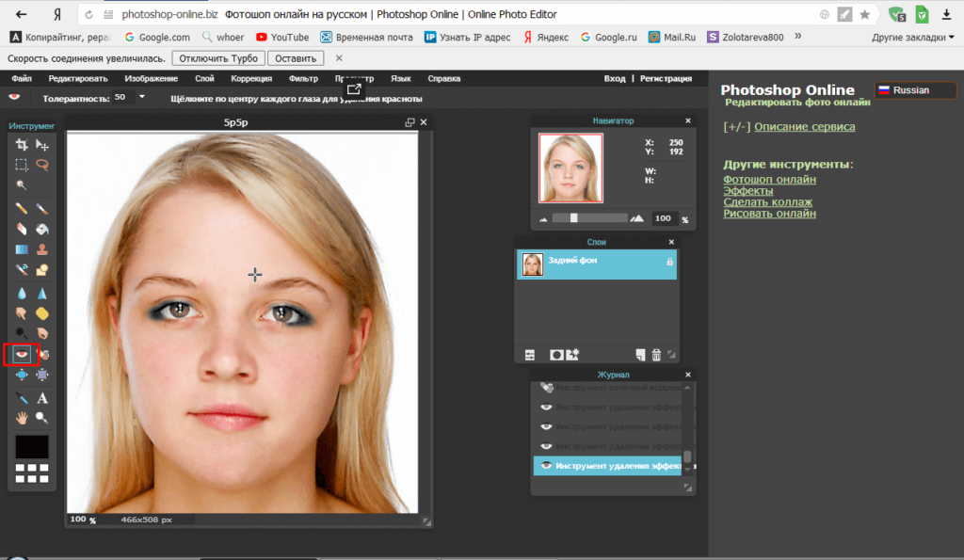Choose the Type text tool
This screenshot has height=560, width=964.
(x=42, y=398)
